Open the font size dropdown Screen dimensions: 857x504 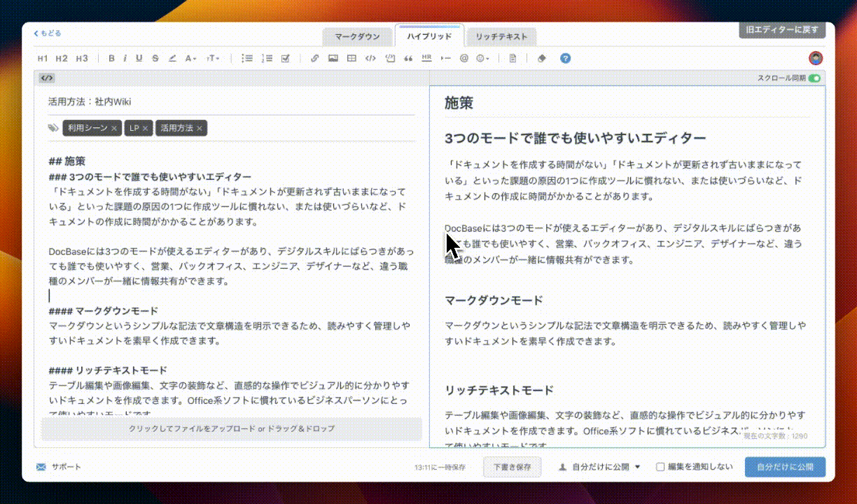pos(211,58)
